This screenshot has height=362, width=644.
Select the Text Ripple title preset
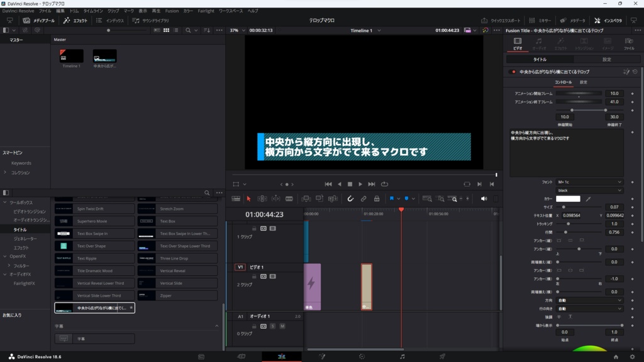tap(94, 258)
